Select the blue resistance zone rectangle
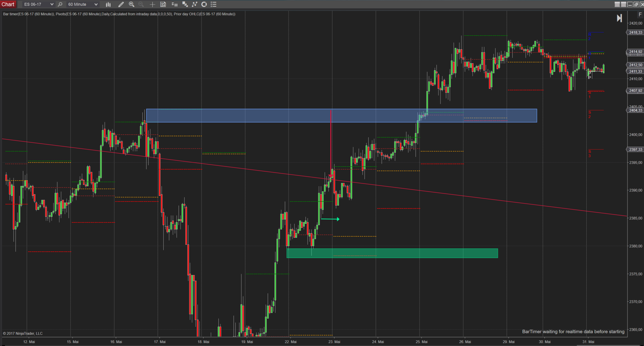This screenshot has height=346, width=644. pyautogui.click(x=342, y=115)
